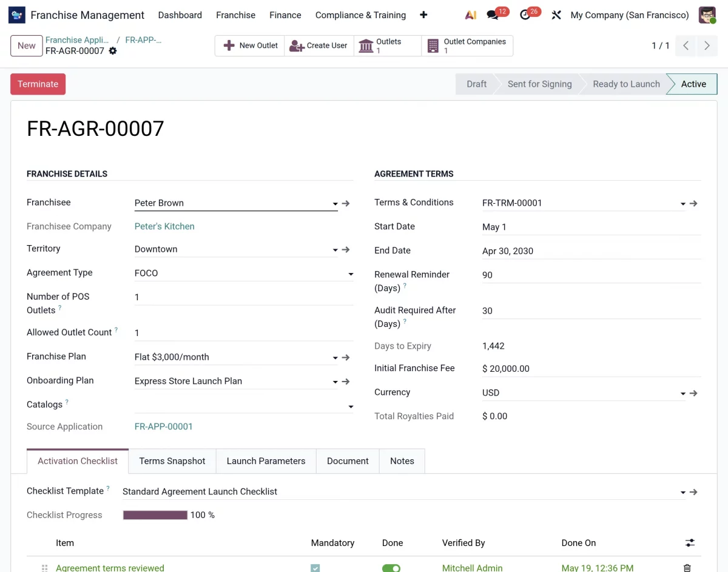Click the plus icon in top menu
This screenshot has height=572, width=728.
pos(423,15)
